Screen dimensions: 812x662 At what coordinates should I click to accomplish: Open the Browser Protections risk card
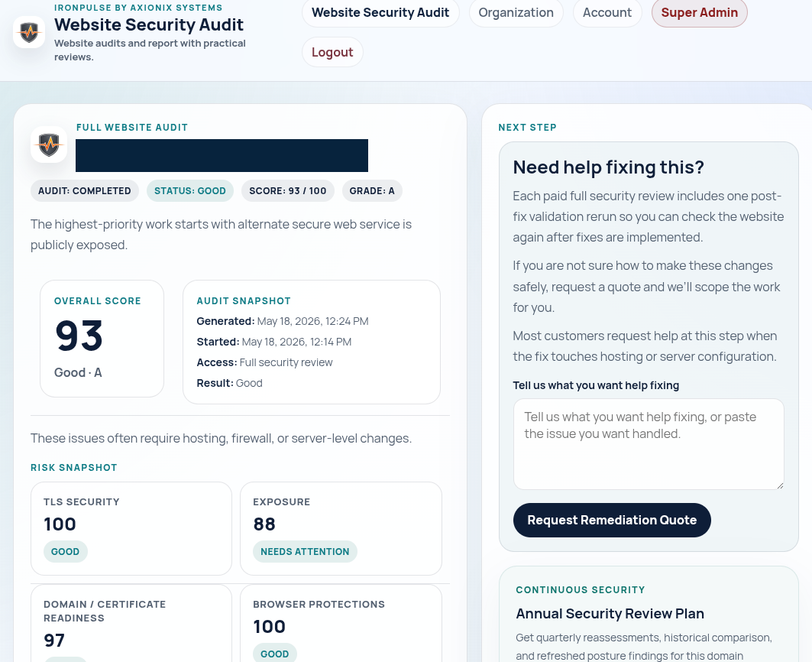point(341,624)
